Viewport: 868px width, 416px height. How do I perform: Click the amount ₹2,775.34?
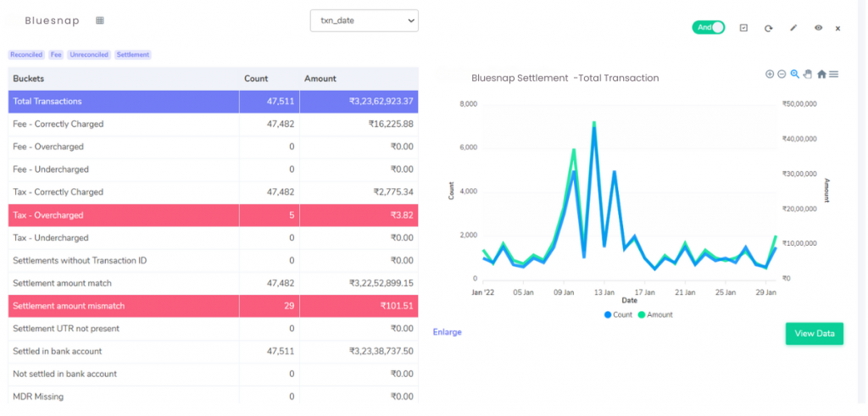click(393, 192)
